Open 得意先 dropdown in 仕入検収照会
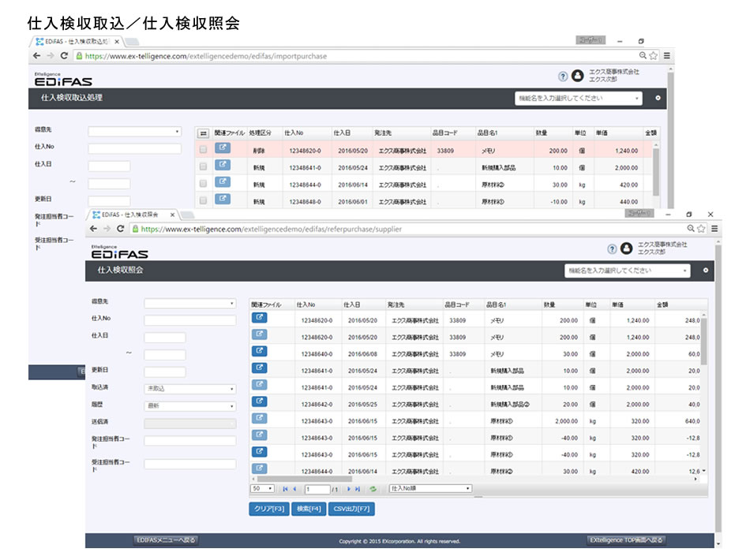The image size is (746, 560). pyautogui.click(x=189, y=303)
